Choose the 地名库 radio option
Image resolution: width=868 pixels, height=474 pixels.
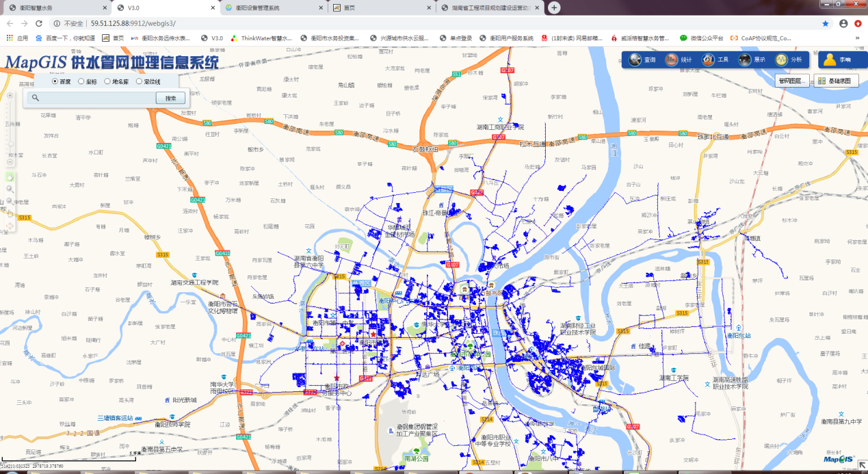[107, 81]
